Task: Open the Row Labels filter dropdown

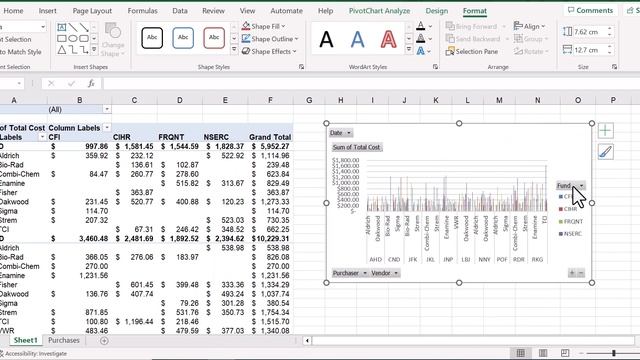Action: click(42, 137)
